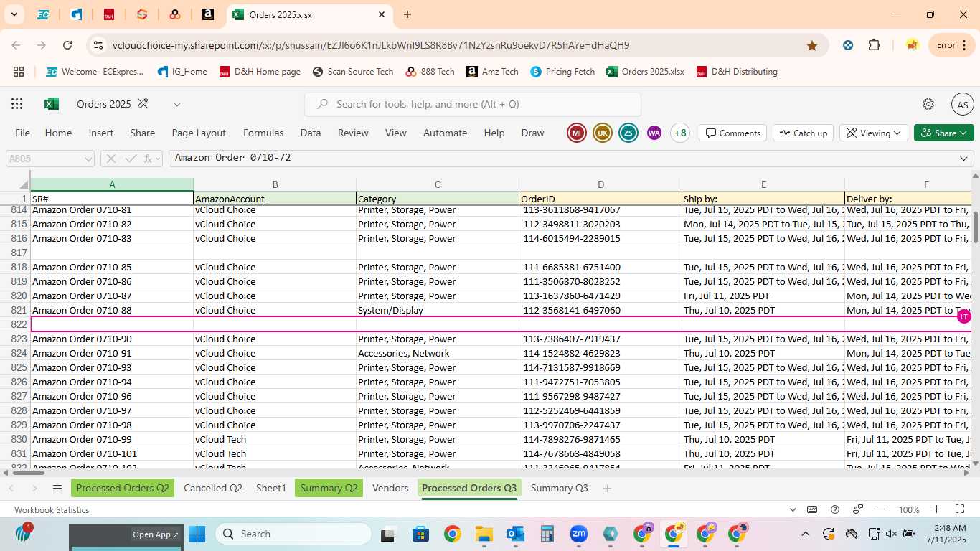The width and height of the screenshot is (980, 551).
Task: Open the Data ribbon tab
Action: [311, 133]
